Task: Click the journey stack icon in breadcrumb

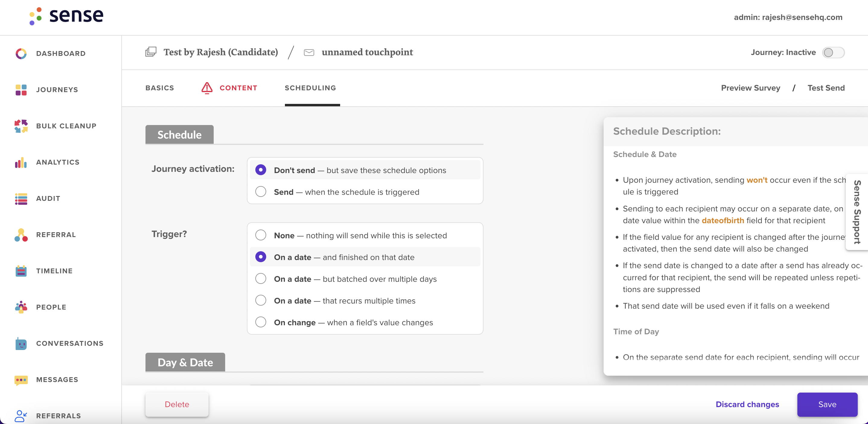Action: [x=151, y=52]
